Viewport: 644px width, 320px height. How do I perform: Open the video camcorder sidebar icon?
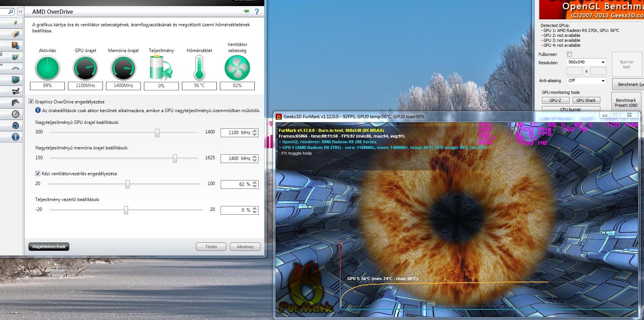(x=15, y=91)
